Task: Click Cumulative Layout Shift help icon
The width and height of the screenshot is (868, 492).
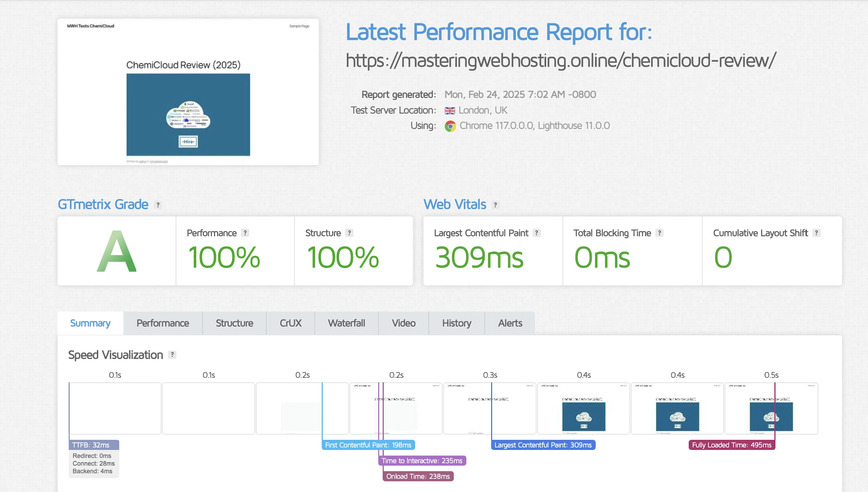Action: [816, 233]
